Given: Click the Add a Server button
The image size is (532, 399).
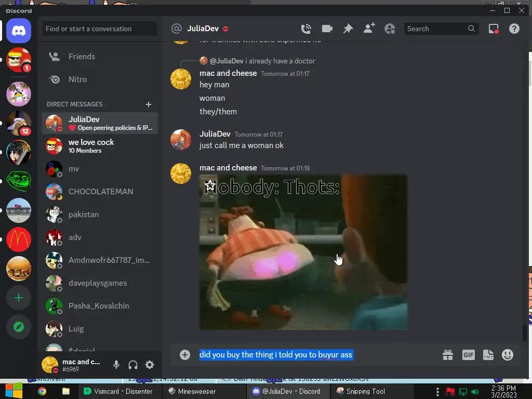Looking at the screenshot, I should point(19,298).
